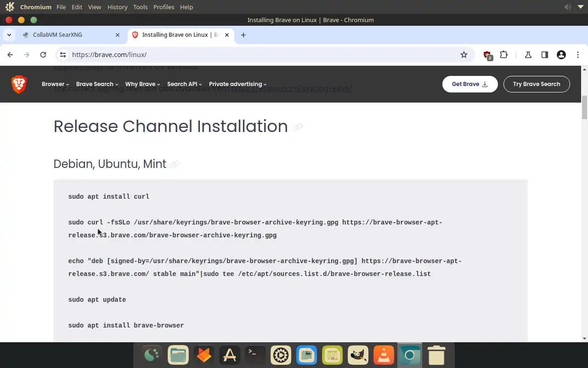The image size is (588, 368).
Task: Toggle the browser side panel
Action: (545, 55)
